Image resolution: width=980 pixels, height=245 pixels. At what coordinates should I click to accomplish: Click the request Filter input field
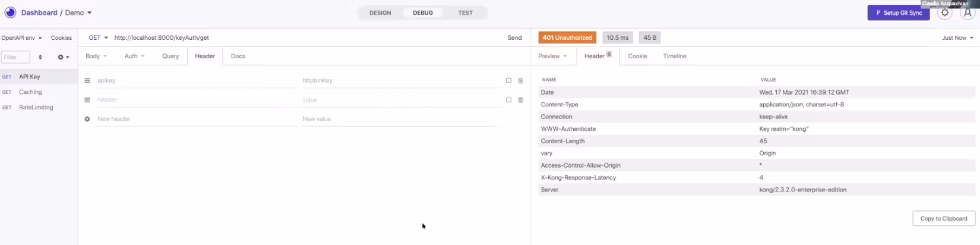tap(15, 57)
